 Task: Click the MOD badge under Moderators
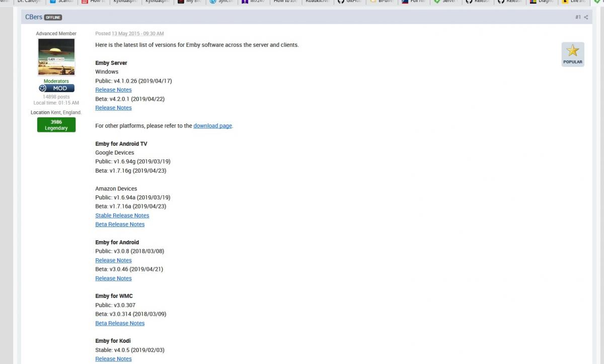(56, 88)
